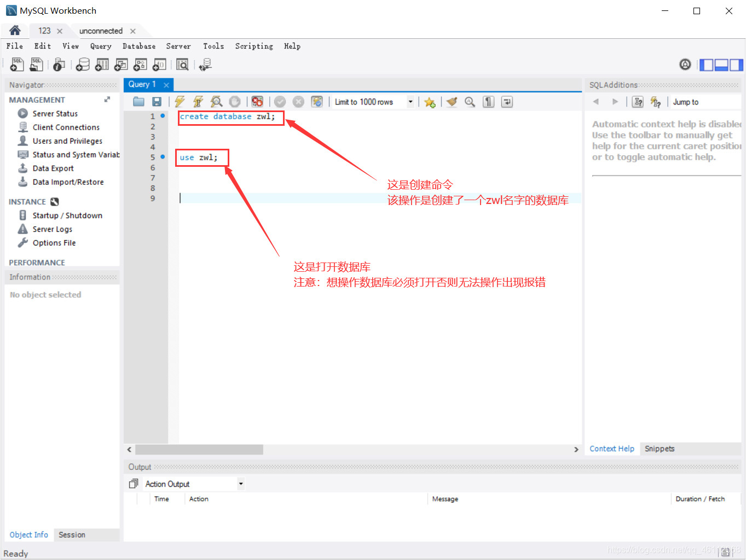The height and width of the screenshot is (560, 746).
Task: Open the Server menu
Action: coord(178,46)
